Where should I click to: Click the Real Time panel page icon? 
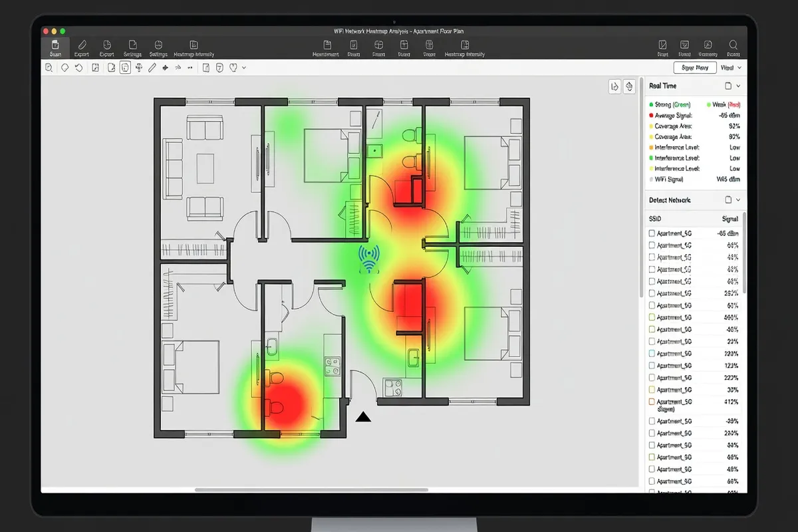(x=728, y=86)
